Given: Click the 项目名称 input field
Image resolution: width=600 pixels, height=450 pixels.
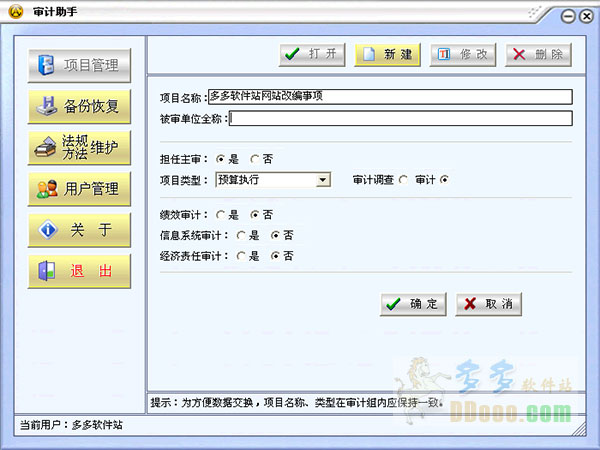Looking at the screenshot, I should [390, 96].
